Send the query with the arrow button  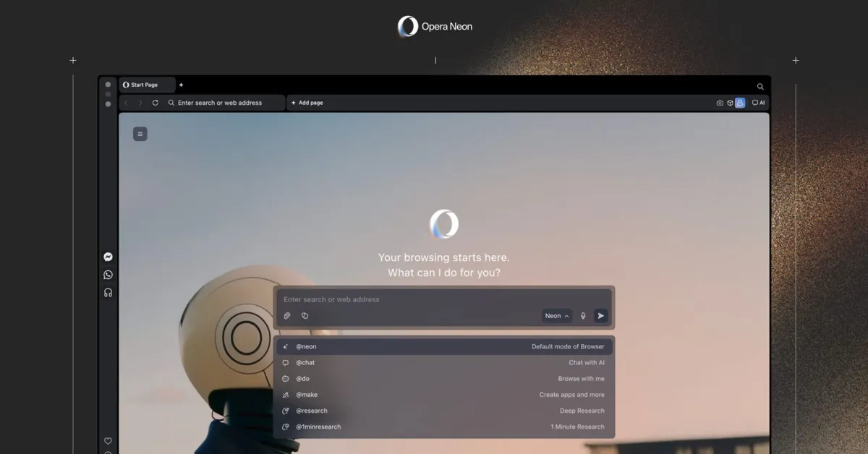tap(600, 316)
